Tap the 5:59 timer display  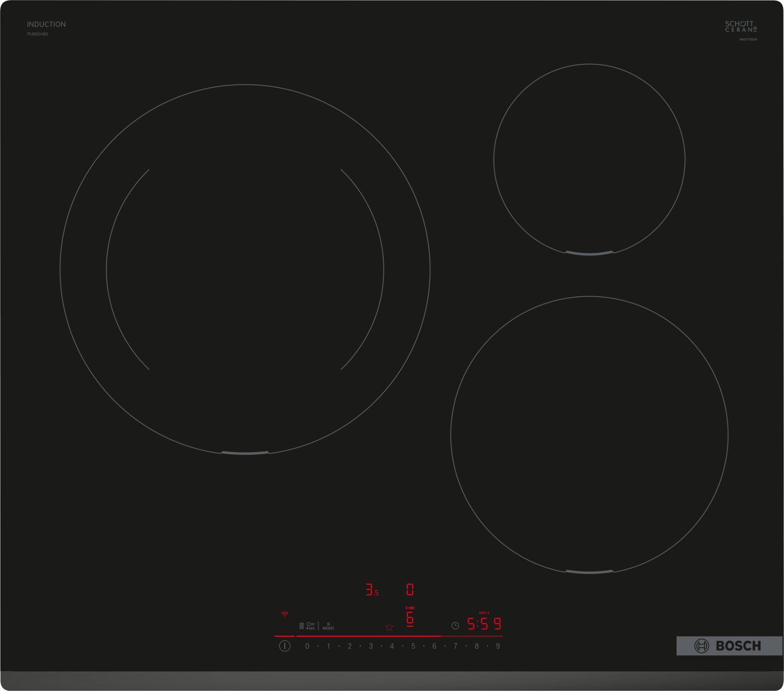pos(484,624)
